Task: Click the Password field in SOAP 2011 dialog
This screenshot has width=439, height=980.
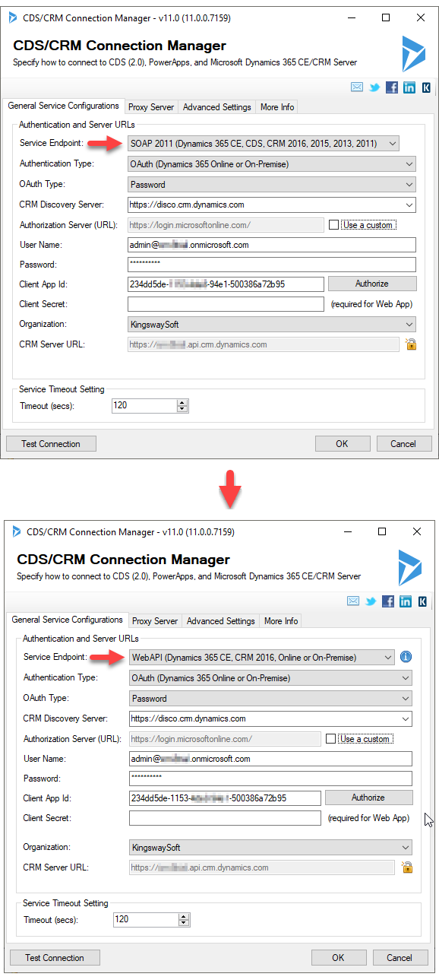Action: (x=272, y=265)
